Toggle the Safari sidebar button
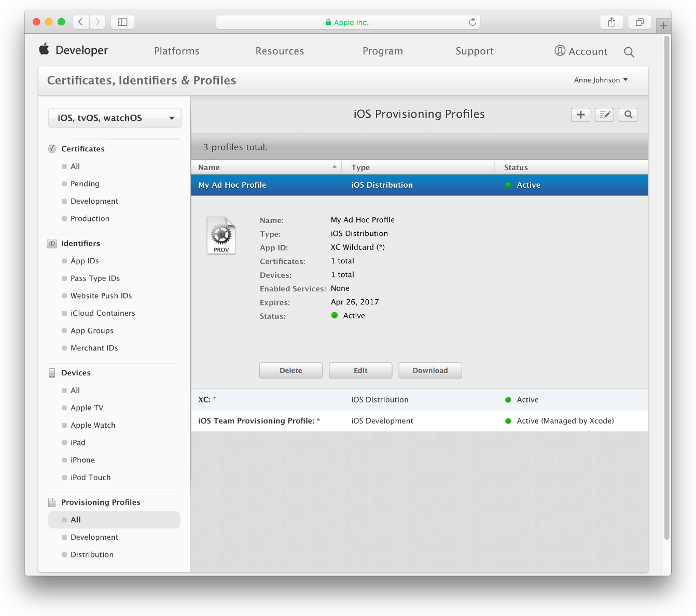This screenshot has width=696, height=616. [122, 22]
